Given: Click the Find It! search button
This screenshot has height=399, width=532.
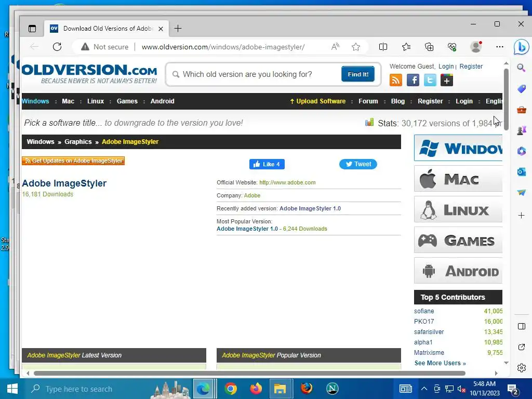Looking at the screenshot, I should point(358,74).
